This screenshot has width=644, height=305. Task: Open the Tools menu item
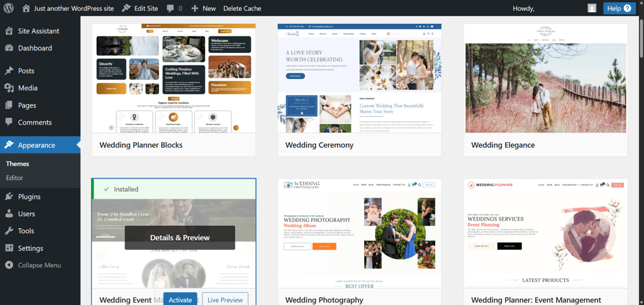point(26,231)
